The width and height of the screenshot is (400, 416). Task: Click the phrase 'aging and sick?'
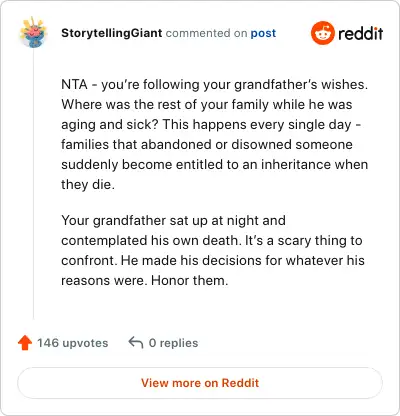pyautogui.click(x=110, y=125)
